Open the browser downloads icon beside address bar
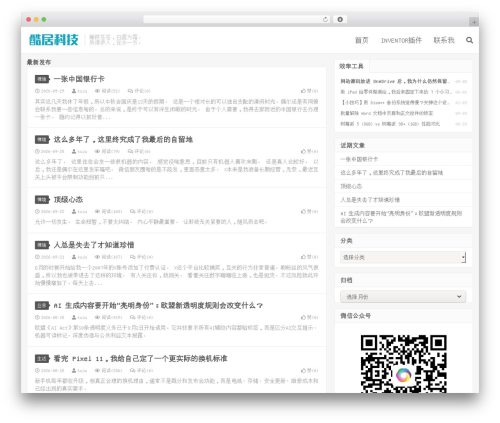 (340, 20)
